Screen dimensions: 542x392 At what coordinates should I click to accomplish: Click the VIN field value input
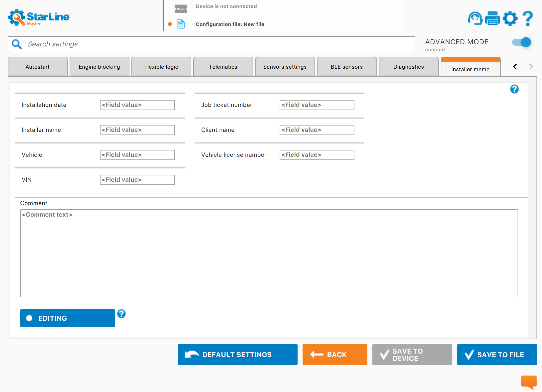137,180
